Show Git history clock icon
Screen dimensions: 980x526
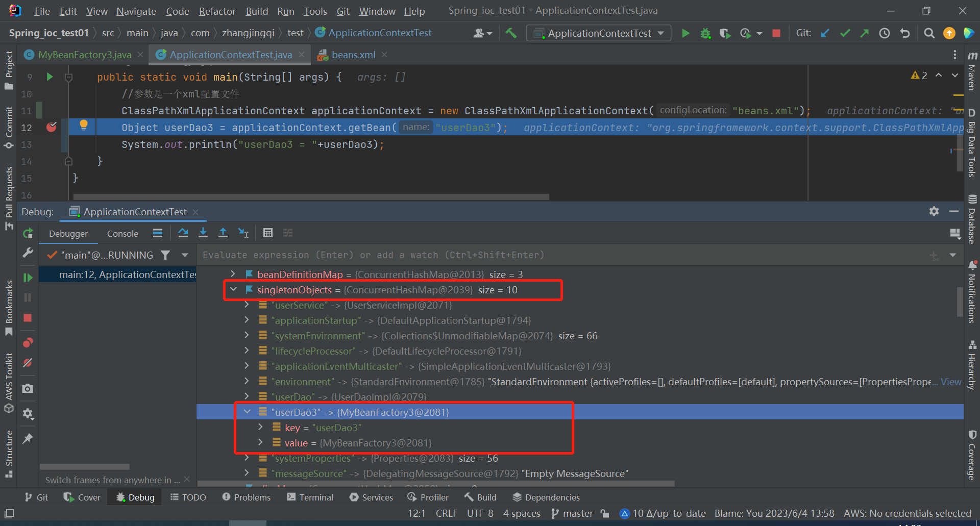tap(885, 33)
